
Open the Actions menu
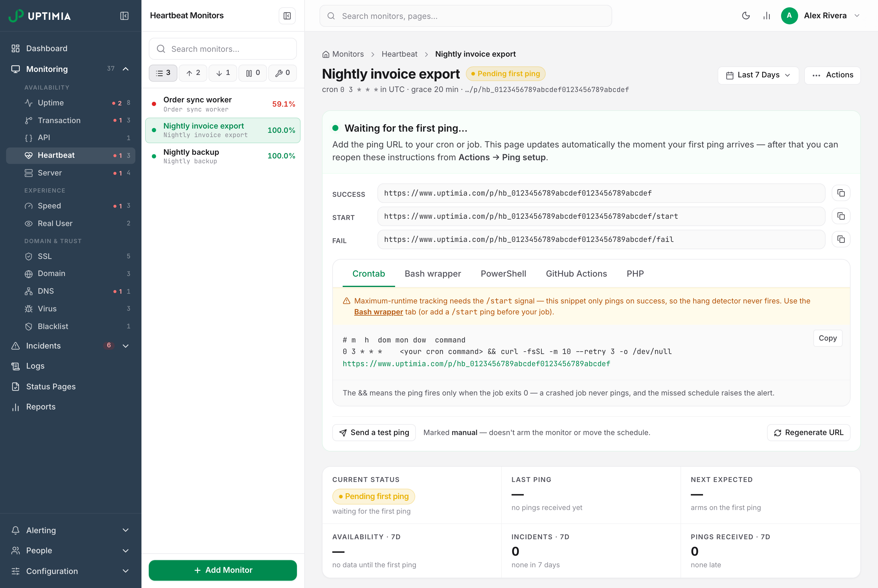(832, 75)
